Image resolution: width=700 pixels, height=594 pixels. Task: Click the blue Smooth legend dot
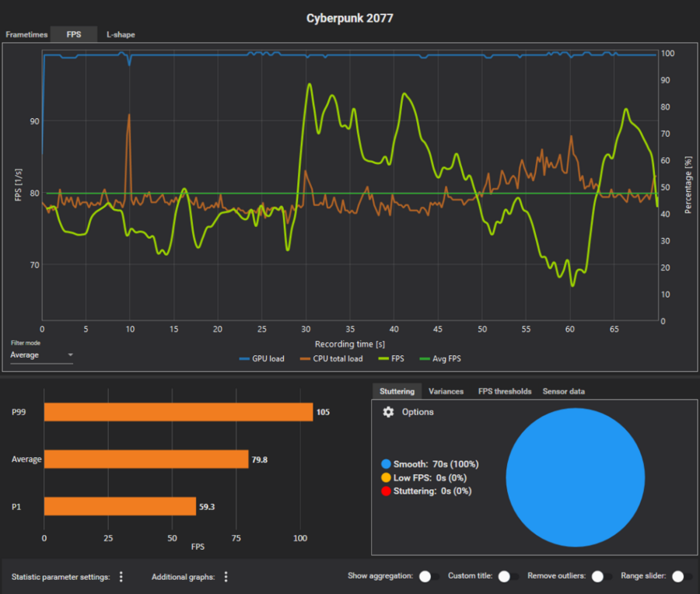[386, 464]
